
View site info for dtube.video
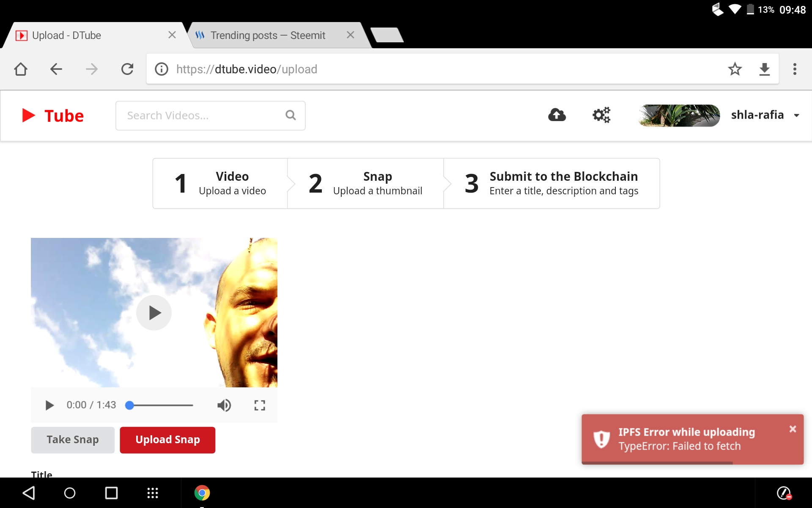point(162,69)
